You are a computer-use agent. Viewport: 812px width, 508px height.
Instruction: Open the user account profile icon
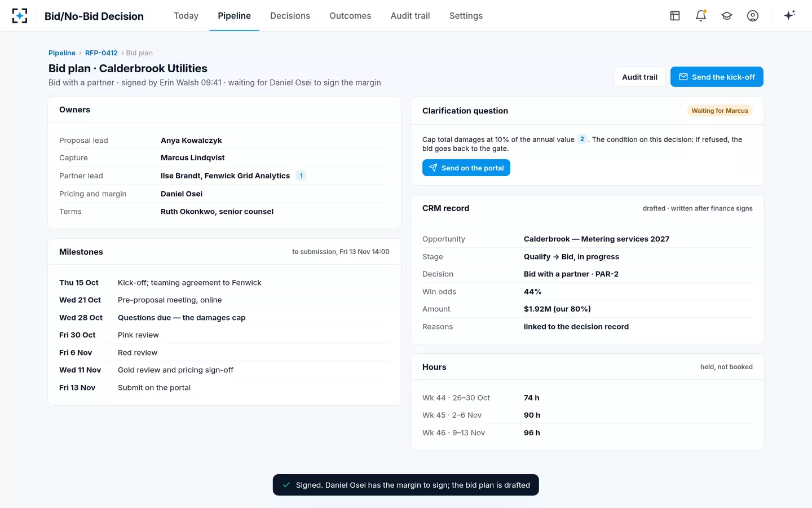[x=753, y=16]
